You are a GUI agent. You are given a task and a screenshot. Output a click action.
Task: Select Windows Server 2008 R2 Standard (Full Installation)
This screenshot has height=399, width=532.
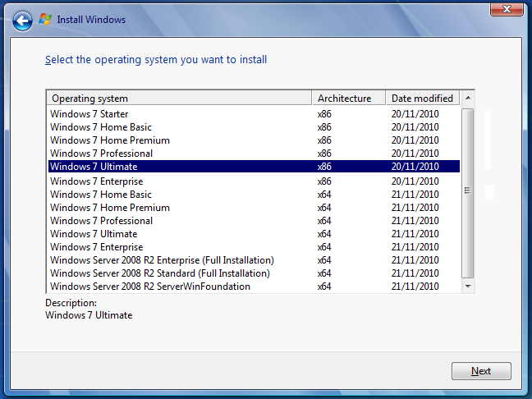point(254,273)
